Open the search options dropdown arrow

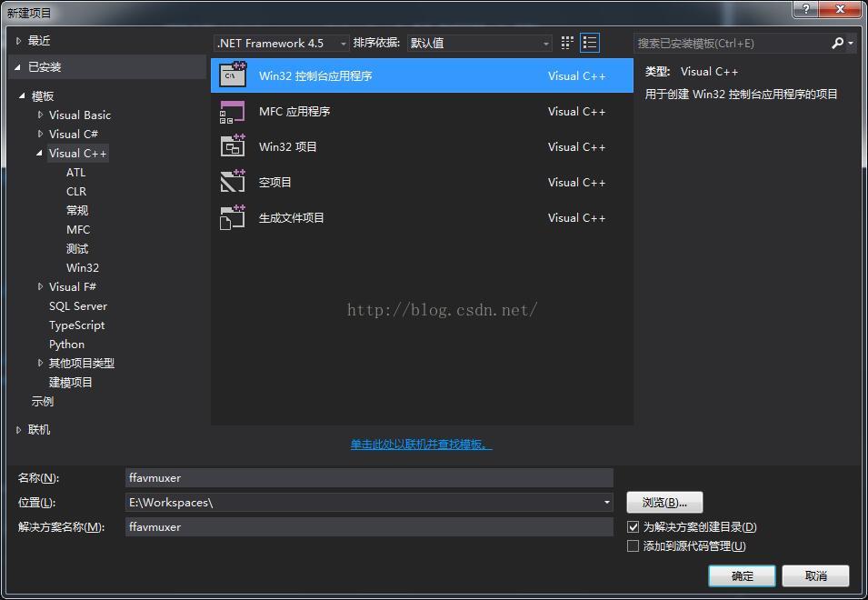[x=851, y=43]
